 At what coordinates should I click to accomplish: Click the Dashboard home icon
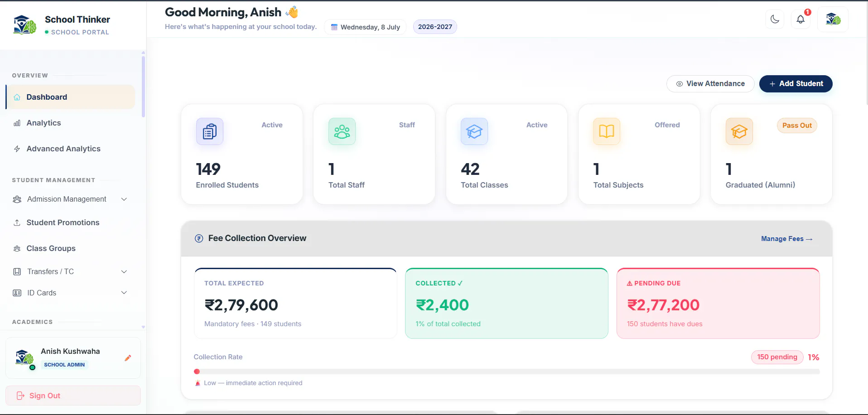tap(17, 97)
